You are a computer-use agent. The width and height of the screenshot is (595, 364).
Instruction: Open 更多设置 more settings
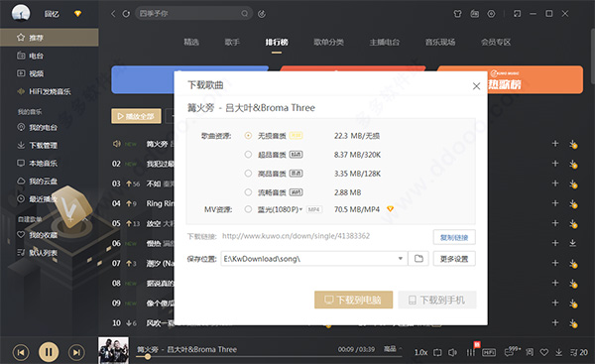pos(454,259)
